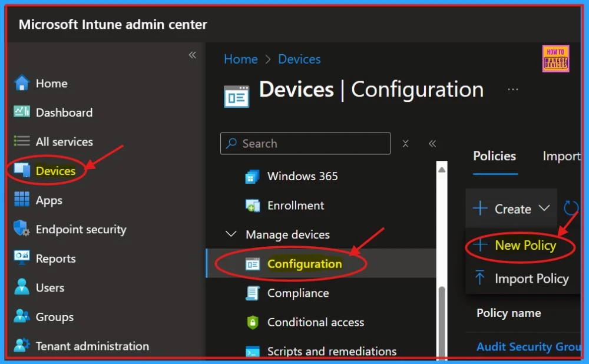Click the plus icon beside New Policy
The height and width of the screenshot is (364, 589).
pyautogui.click(x=480, y=245)
